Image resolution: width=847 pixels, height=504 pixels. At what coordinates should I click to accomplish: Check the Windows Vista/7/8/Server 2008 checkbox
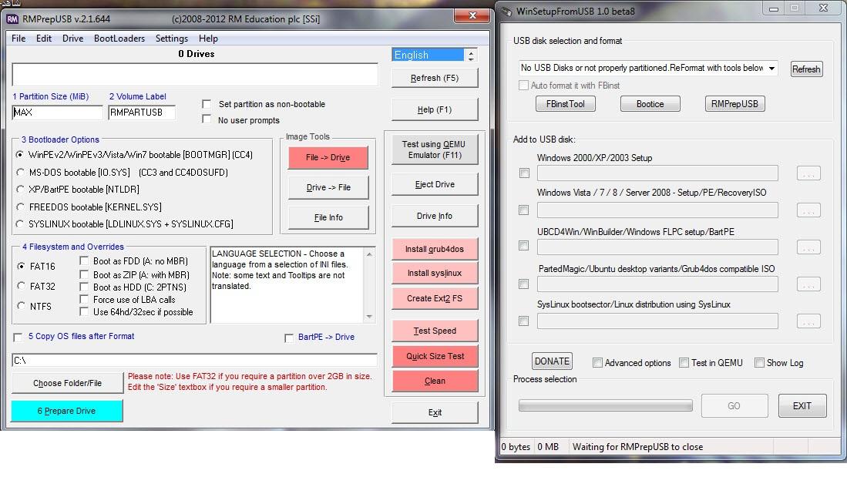click(x=524, y=210)
